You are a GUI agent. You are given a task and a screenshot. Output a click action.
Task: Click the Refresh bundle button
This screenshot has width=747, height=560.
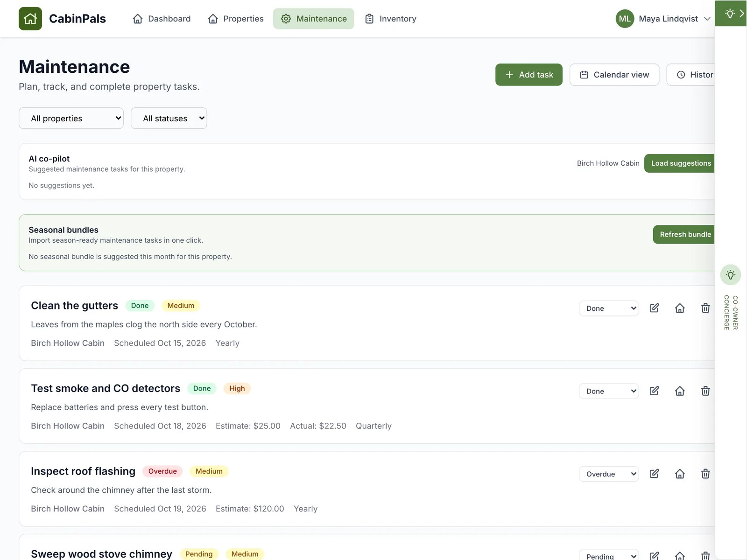pos(684,234)
